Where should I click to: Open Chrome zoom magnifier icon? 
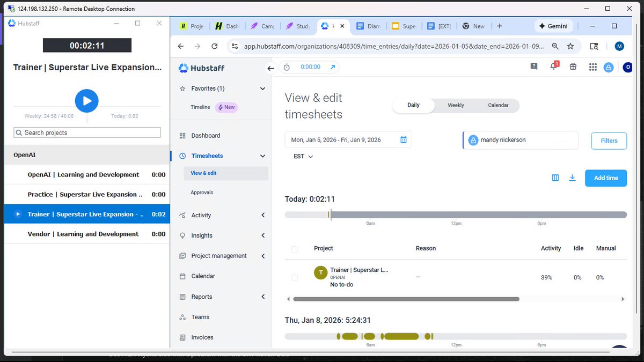[555, 47]
